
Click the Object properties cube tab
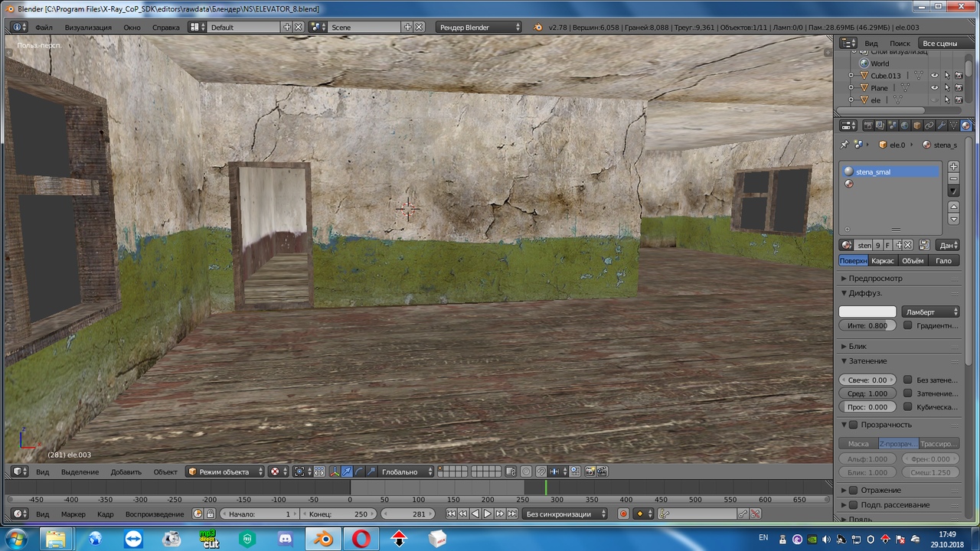pyautogui.click(x=916, y=126)
